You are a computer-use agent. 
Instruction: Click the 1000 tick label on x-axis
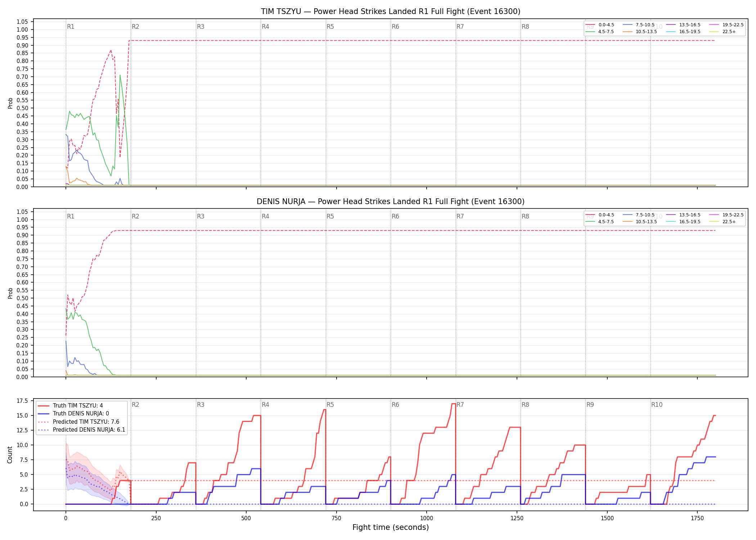click(427, 518)
